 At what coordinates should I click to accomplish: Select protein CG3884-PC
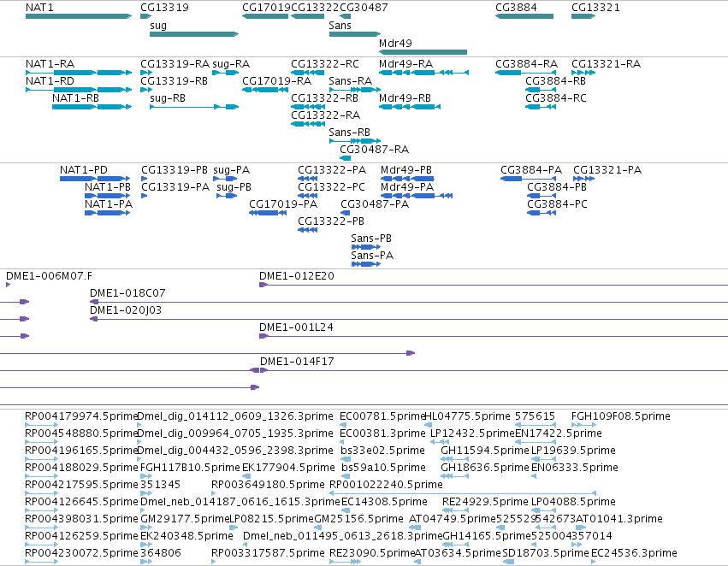pyautogui.click(x=557, y=204)
